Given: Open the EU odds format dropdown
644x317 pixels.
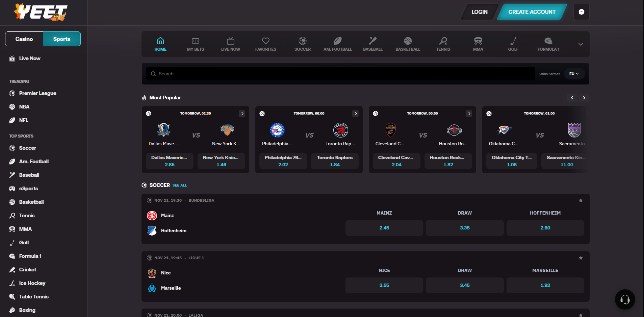Looking at the screenshot, I should tap(574, 74).
